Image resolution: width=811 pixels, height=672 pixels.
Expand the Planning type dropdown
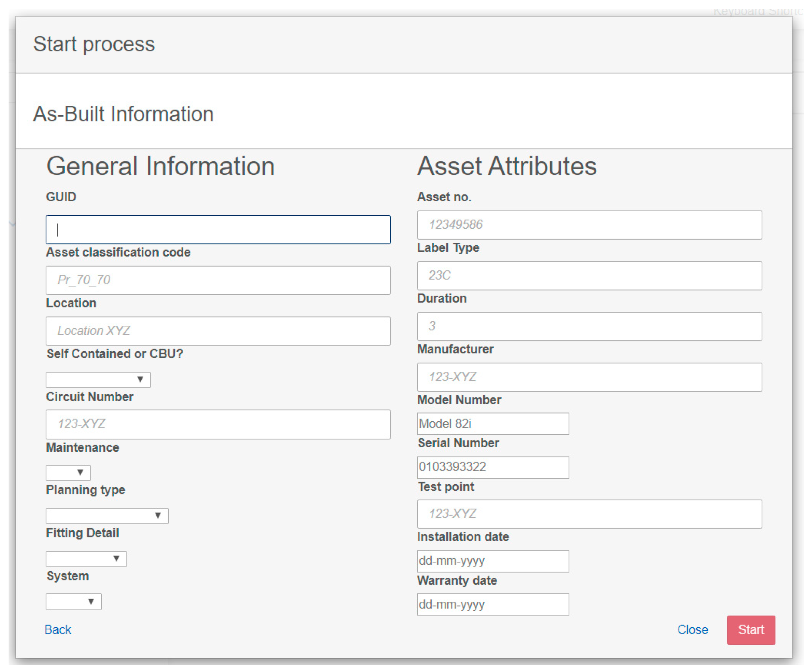(107, 516)
